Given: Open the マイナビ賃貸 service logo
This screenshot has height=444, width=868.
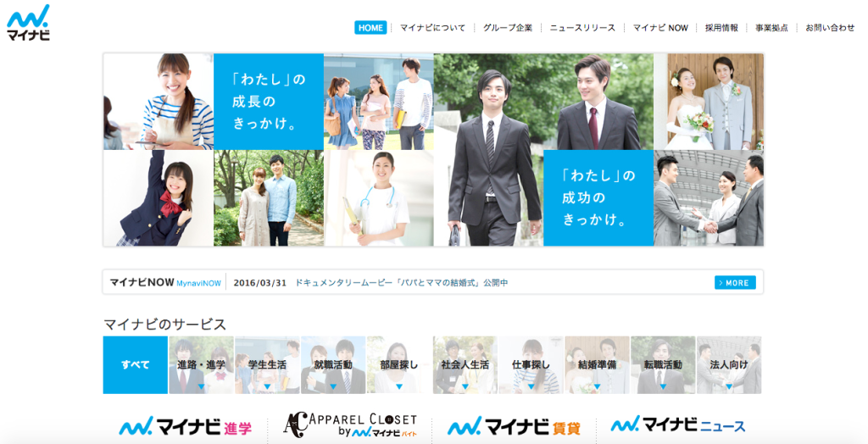Looking at the screenshot, I should (x=514, y=426).
